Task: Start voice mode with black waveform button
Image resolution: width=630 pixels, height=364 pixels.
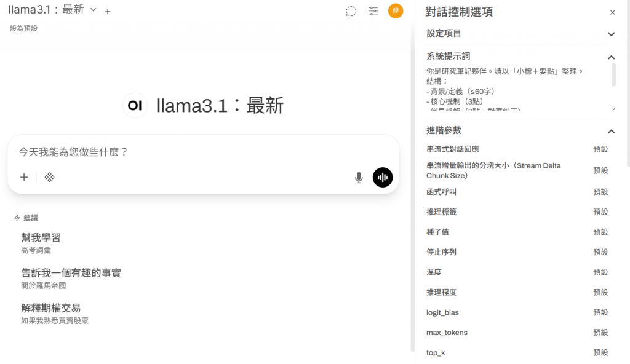Action: point(383,178)
